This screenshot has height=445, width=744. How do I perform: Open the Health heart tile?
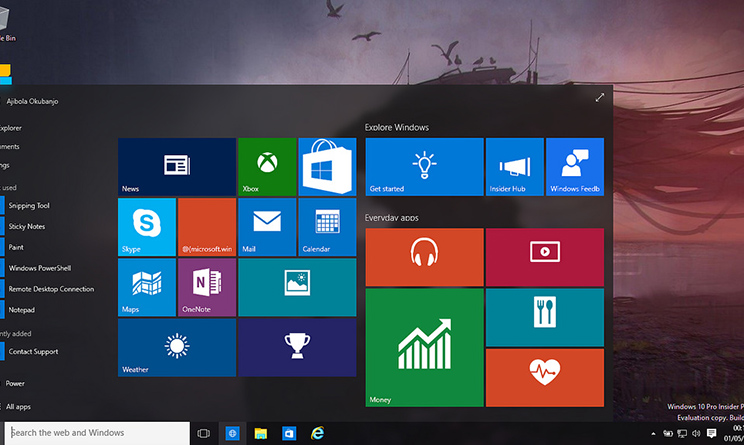(545, 378)
